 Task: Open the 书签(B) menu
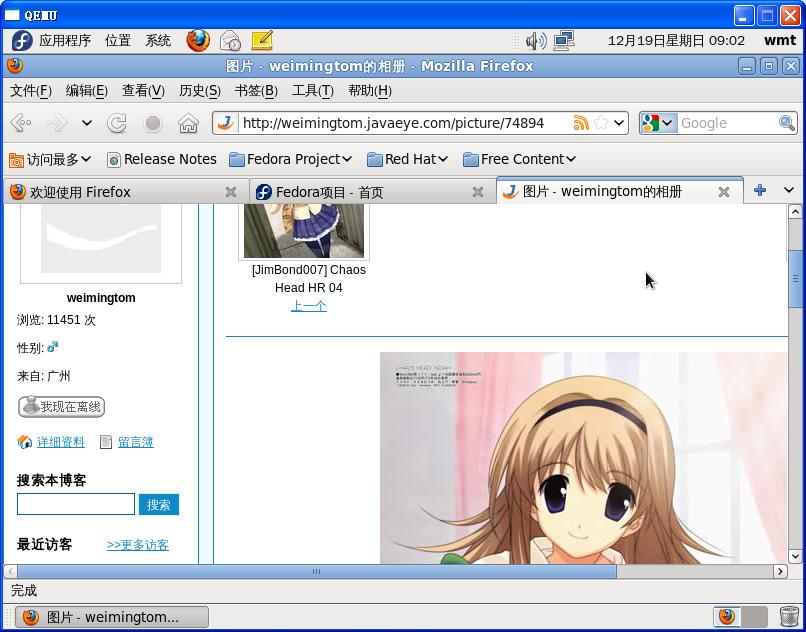point(256,91)
